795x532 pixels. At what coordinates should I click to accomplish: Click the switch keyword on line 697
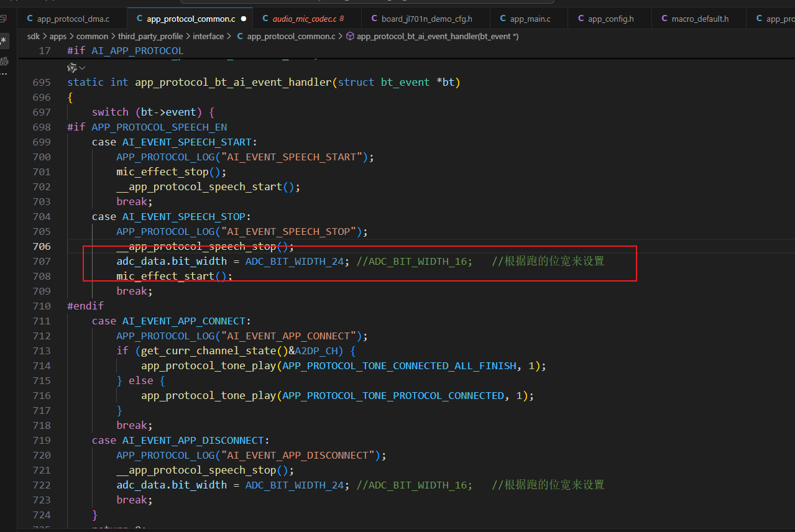coord(110,112)
